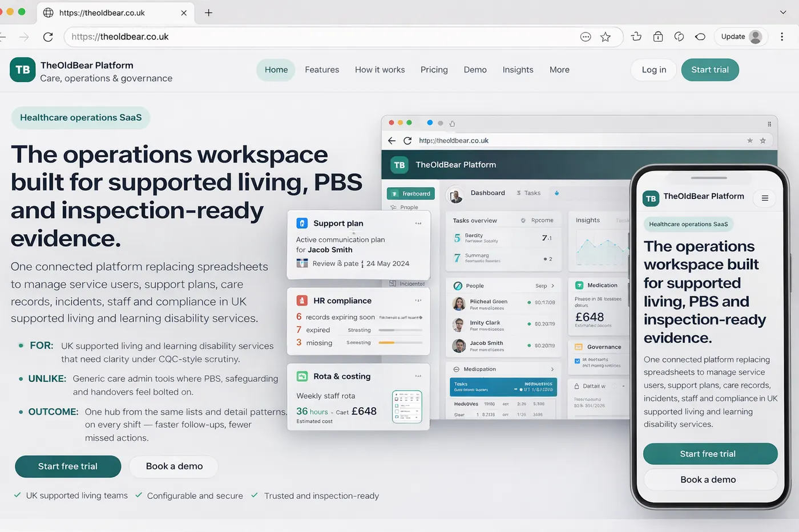Expand the Medication row chevron
The height and width of the screenshot is (532, 799).
(552, 369)
